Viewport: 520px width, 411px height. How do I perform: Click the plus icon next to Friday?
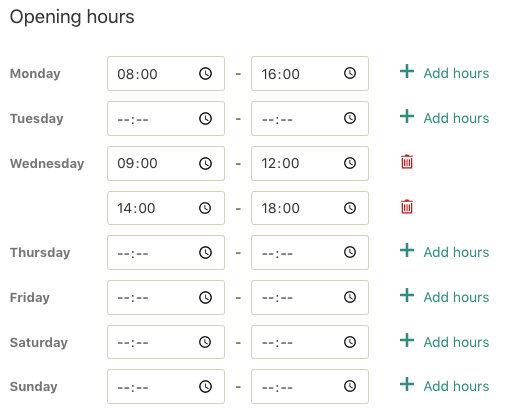[407, 295]
